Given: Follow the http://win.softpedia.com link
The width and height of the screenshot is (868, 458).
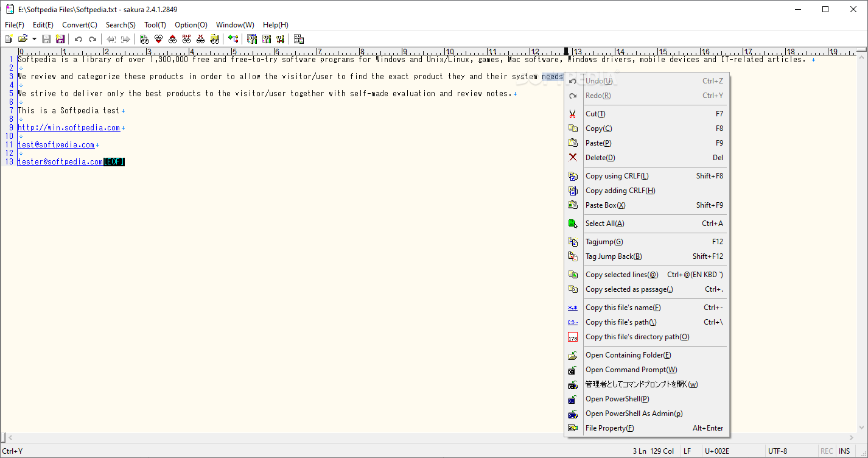Looking at the screenshot, I should click(x=69, y=128).
